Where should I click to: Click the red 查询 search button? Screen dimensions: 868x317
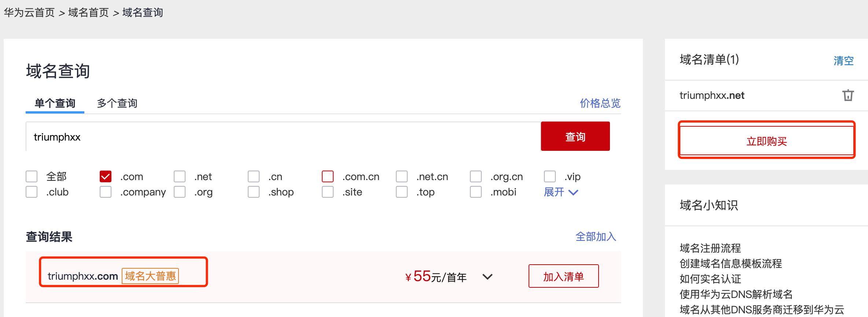pyautogui.click(x=575, y=136)
